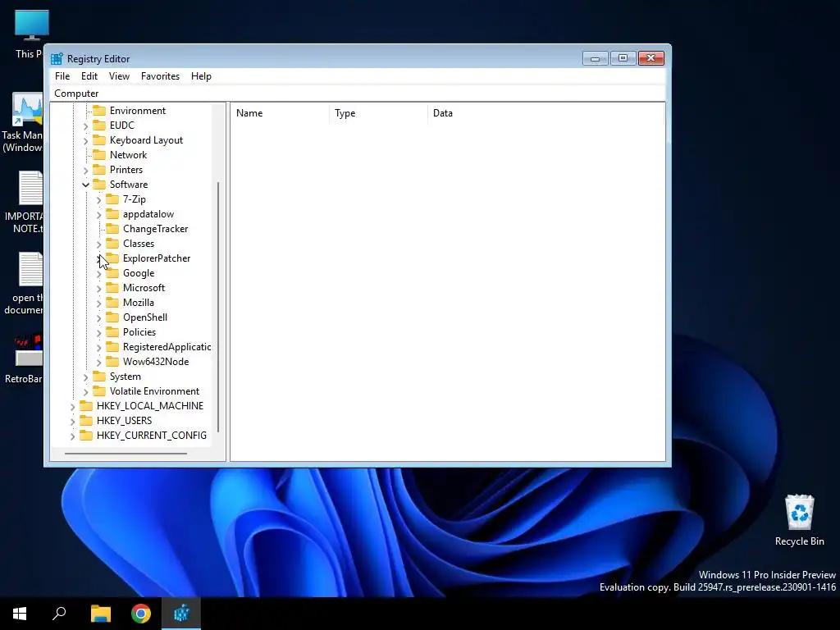Open the Windows Start button

tap(20, 614)
